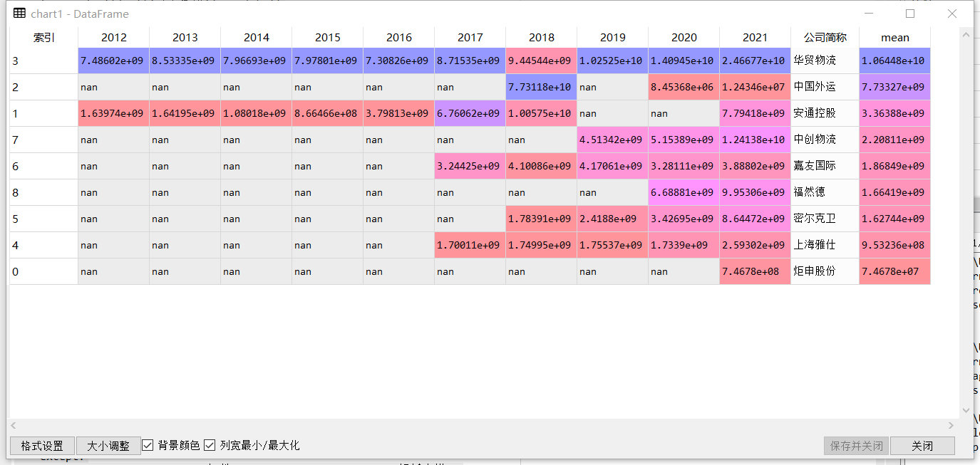Select the 2017 column header
980x465 pixels.
(470, 37)
